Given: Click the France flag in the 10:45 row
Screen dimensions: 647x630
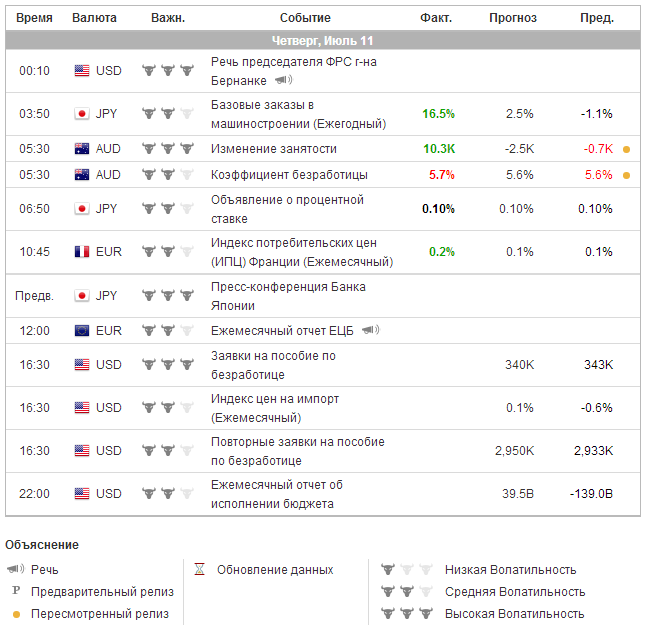Looking at the screenshot, I should coord(82,252).
